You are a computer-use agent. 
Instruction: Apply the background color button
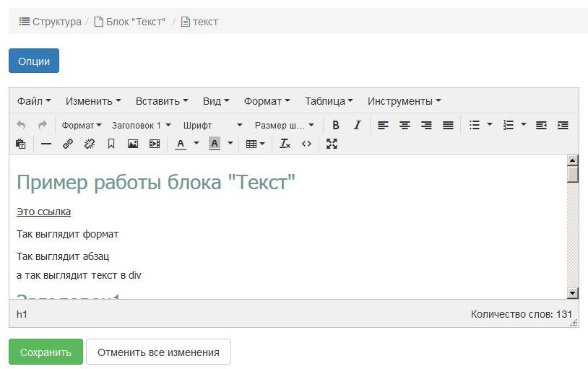(x=214, y=144)
